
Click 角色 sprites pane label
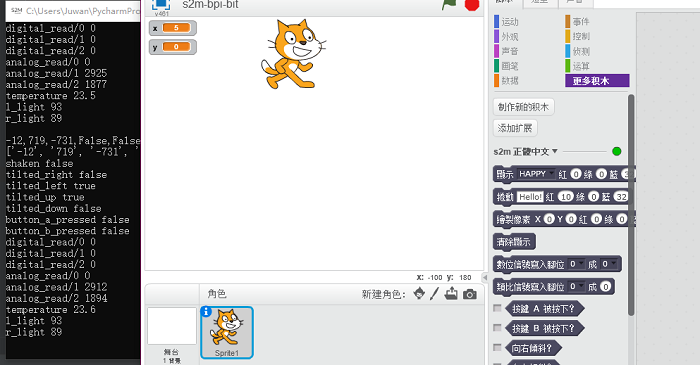point(217,294)
